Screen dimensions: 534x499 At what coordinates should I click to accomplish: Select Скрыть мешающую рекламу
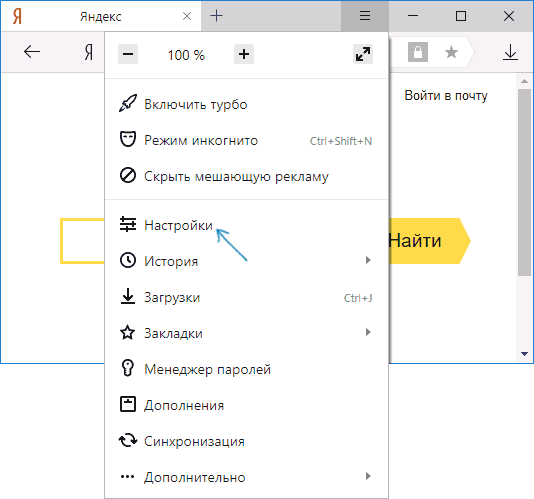tap(247, 176)
